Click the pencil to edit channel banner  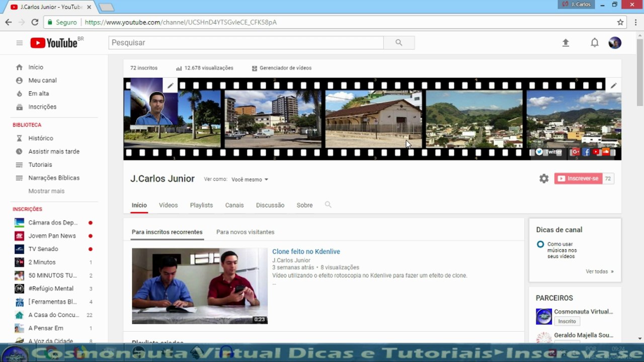(x=613, y=85)
